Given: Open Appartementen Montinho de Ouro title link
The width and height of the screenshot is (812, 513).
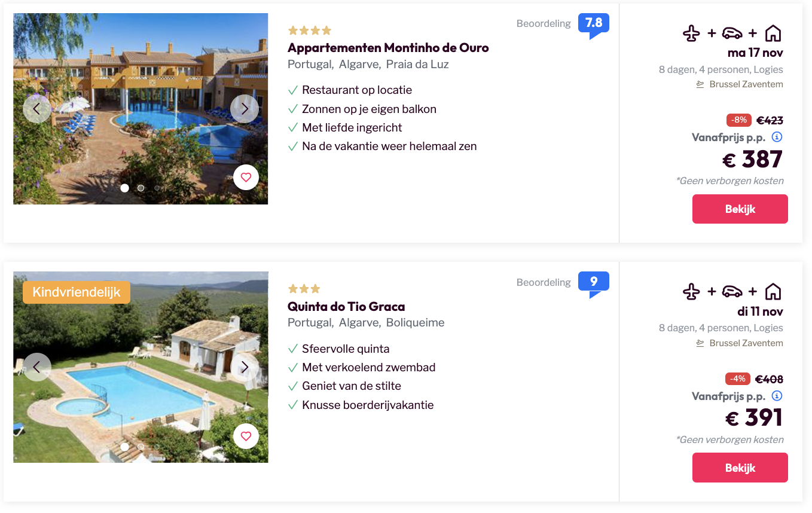Looking at the screenshot, I should 388,48.
